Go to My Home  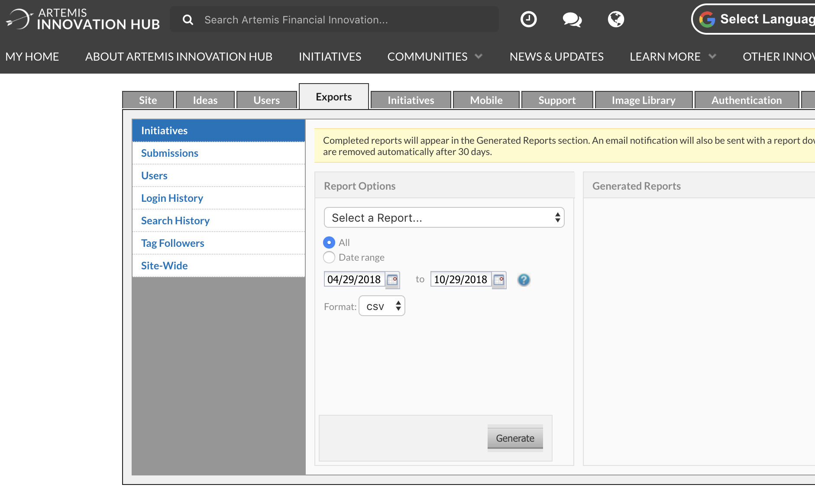(32, 57)
